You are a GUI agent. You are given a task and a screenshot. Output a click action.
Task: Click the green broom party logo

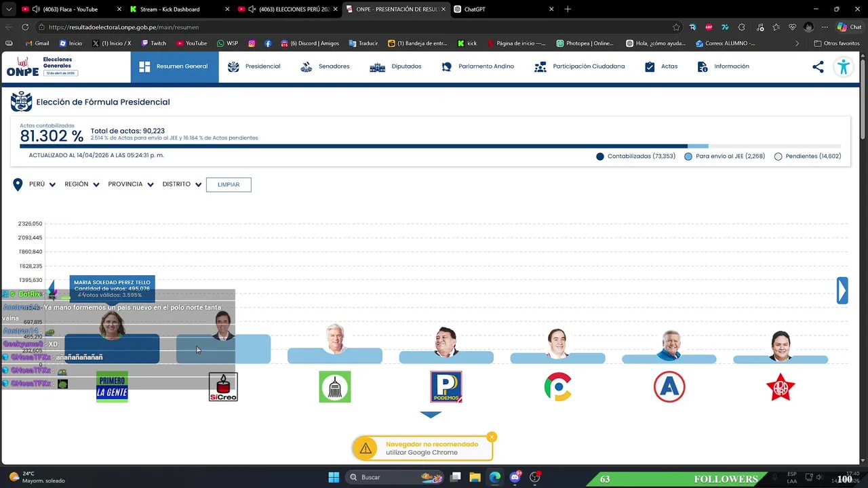(335, 386)
